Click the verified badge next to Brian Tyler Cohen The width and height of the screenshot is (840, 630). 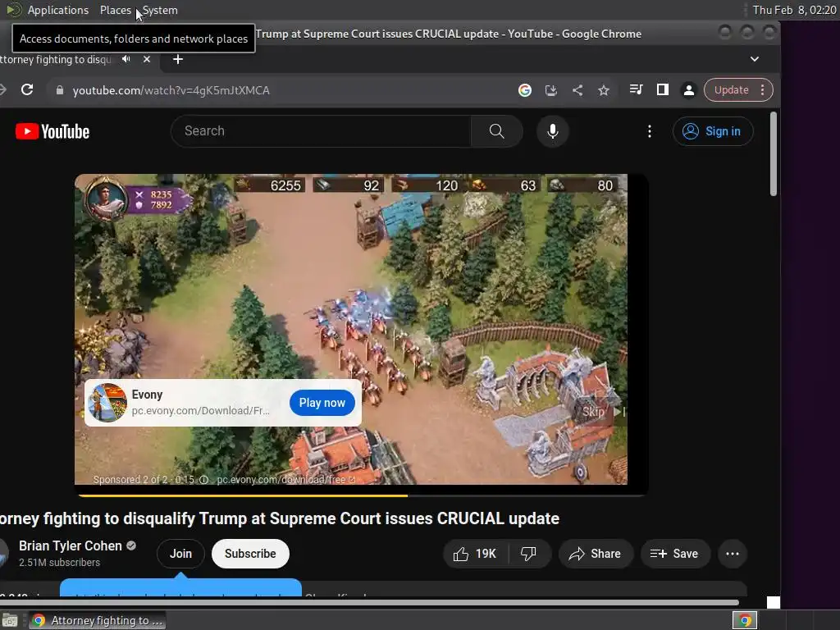(x=131, y=546)
